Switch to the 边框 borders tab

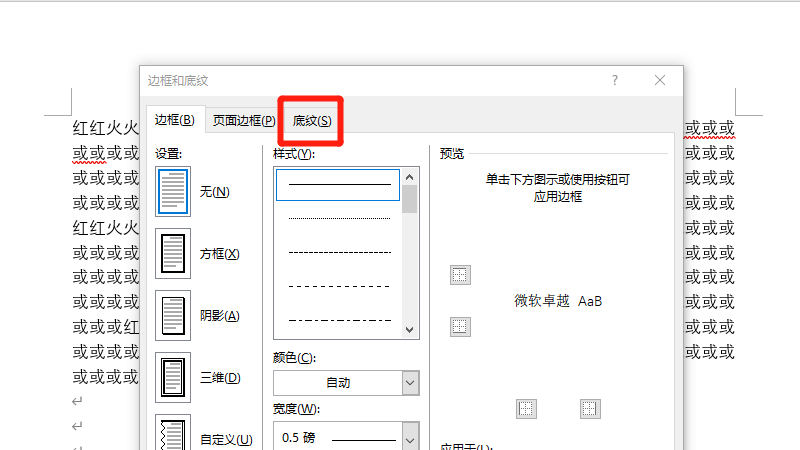pos(174,120)
